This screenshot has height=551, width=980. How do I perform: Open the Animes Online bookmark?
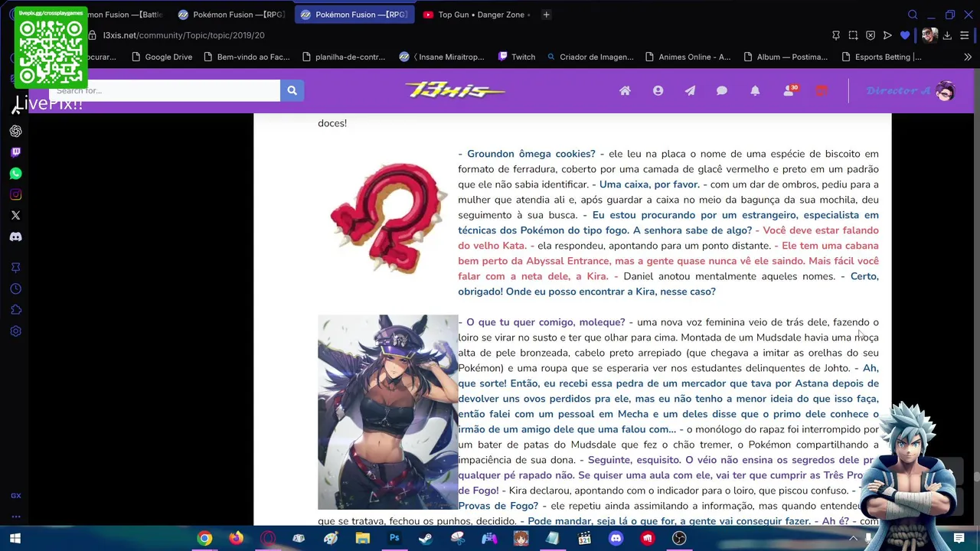(688, 57)
